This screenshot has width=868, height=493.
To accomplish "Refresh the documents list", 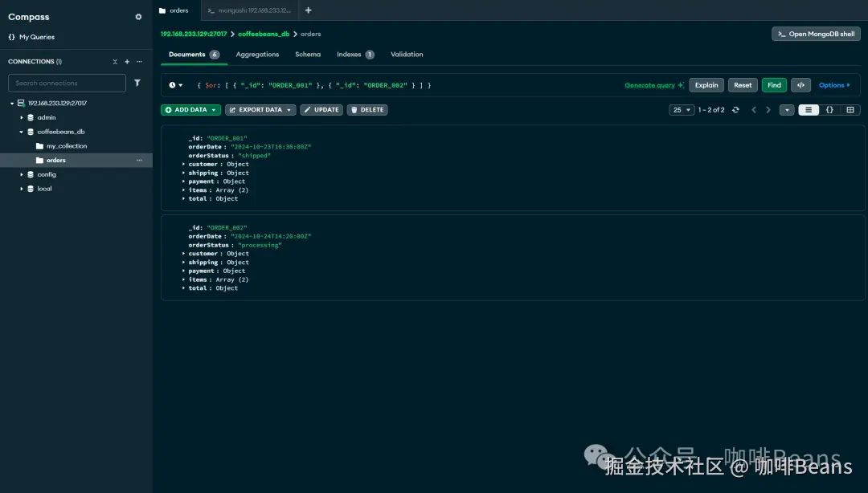I will click(735, 110).
